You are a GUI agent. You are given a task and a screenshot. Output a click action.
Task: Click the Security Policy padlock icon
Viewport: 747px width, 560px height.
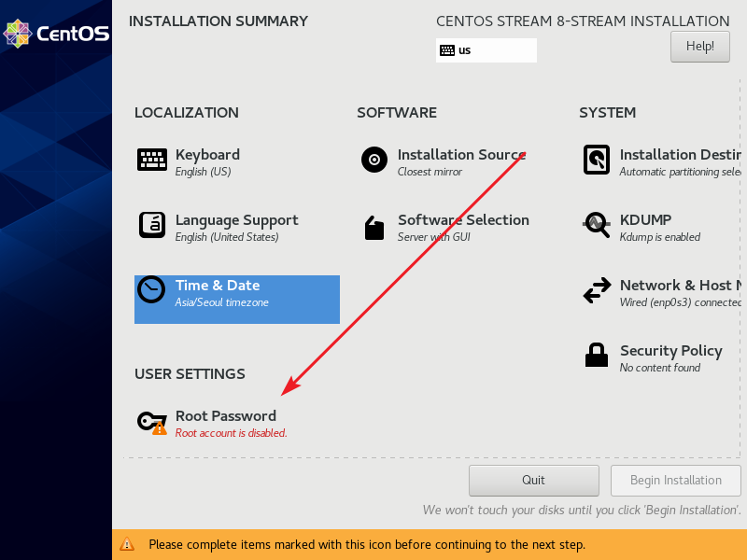tap(597, 355)
